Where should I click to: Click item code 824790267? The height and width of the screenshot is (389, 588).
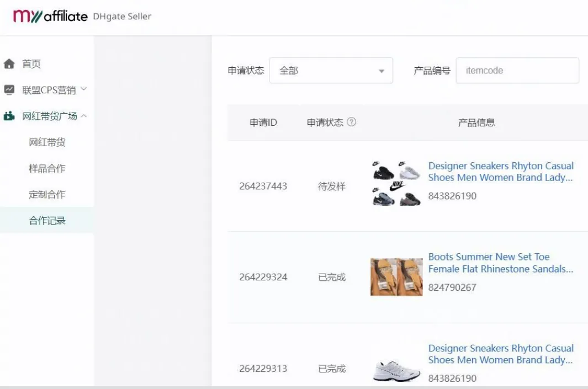[452, 287]
